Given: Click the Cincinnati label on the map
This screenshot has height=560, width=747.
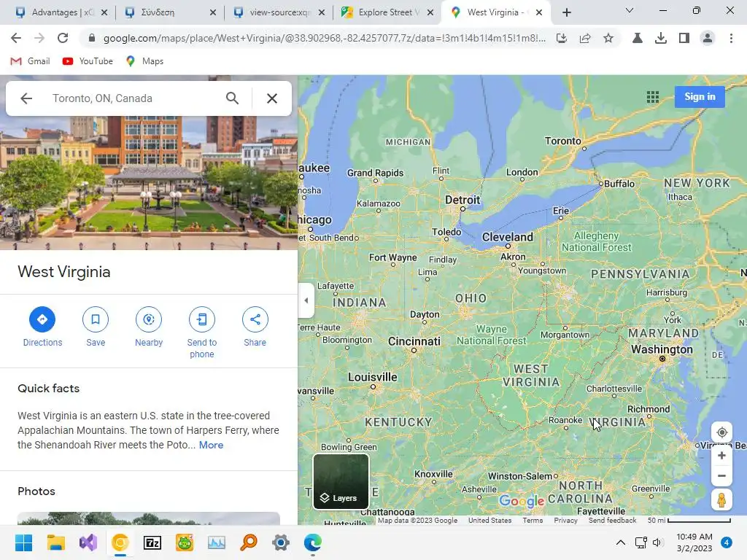Looking at the screenshot, I should (x=414, y=341).
